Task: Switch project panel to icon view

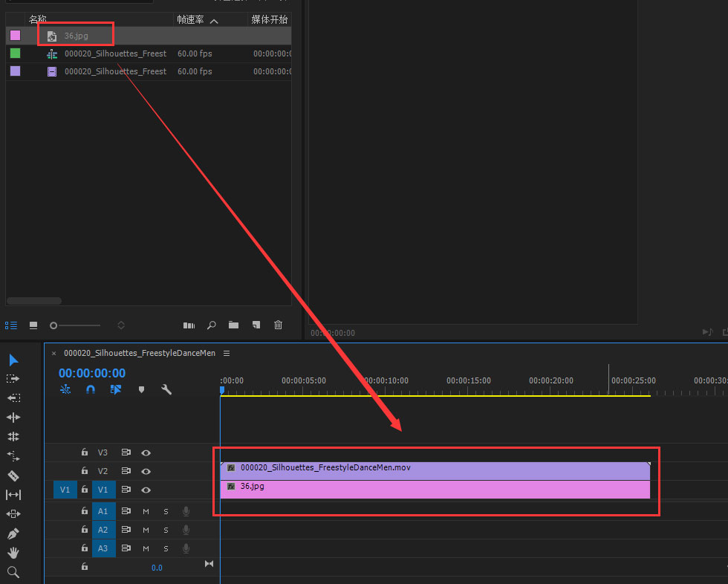Action: click(x=33, y=325)
